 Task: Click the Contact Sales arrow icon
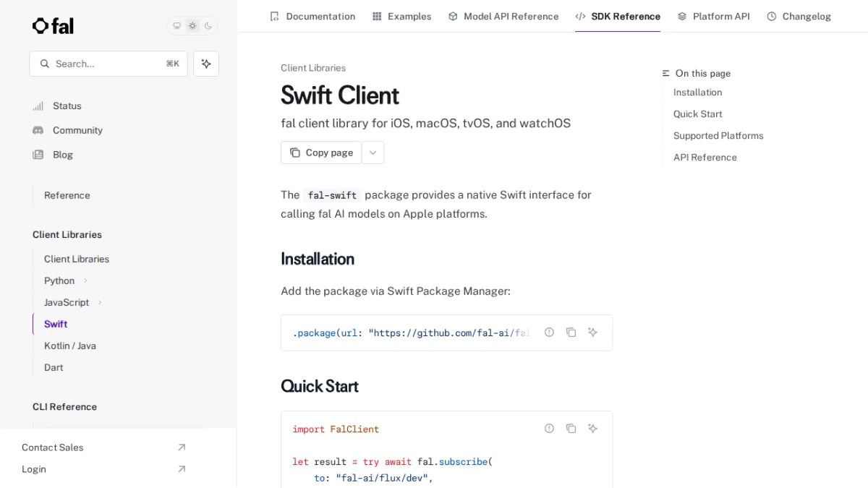182,448
